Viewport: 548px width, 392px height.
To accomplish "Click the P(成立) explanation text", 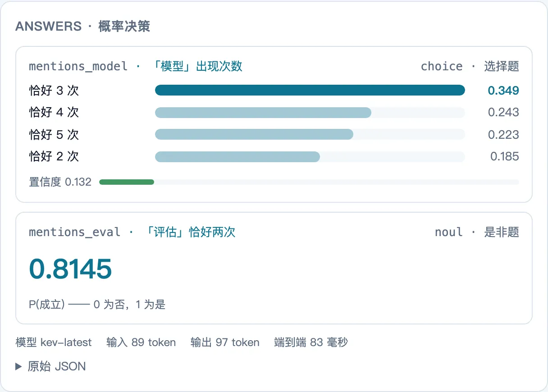I will click(97, 305).
